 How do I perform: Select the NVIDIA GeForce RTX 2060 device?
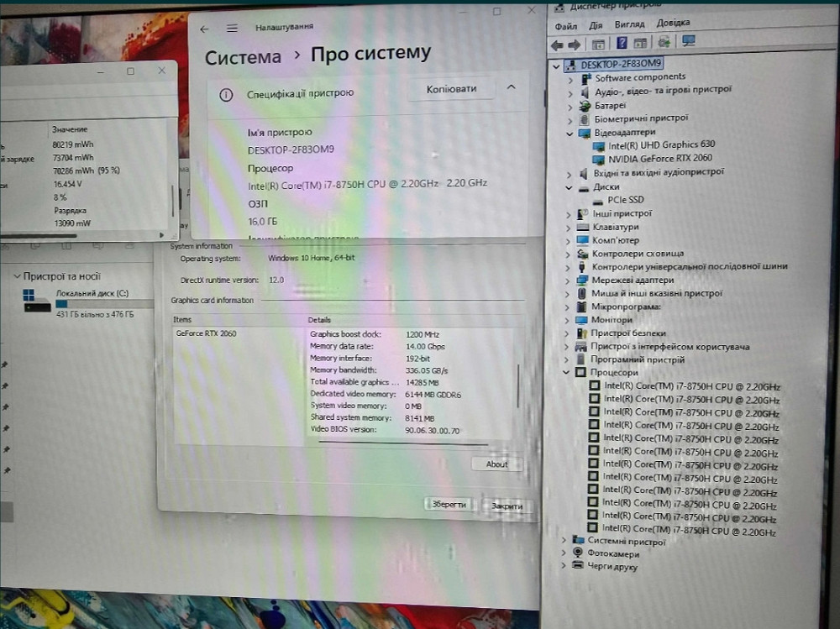point(659,158)
